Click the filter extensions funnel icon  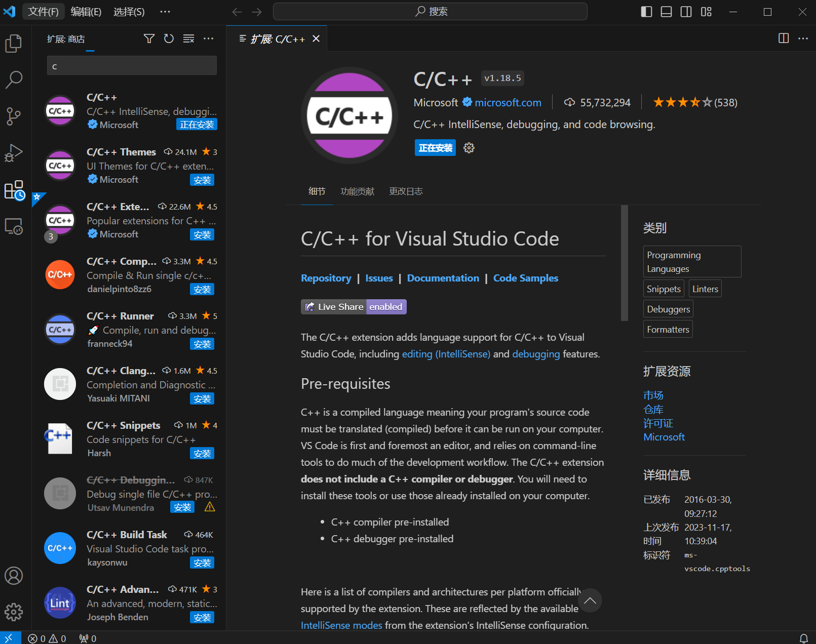(149, 38)
